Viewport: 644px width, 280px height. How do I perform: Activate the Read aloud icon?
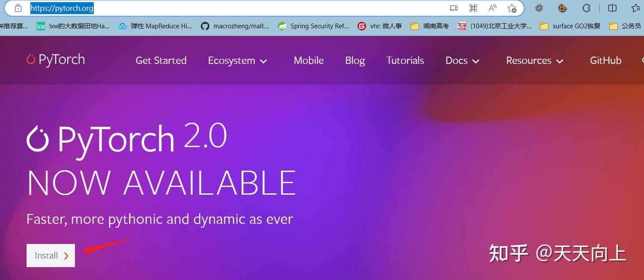(x=492, y=8)
